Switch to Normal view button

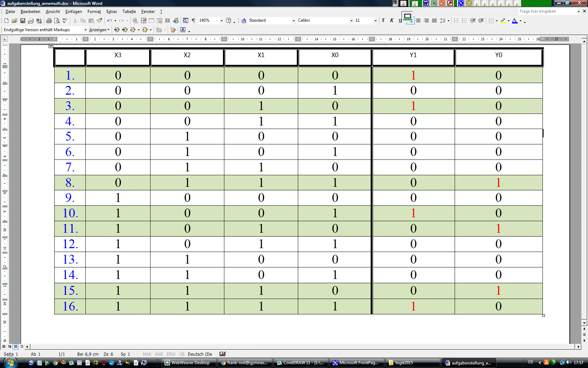pyautogui.click(x=4, y=347)
